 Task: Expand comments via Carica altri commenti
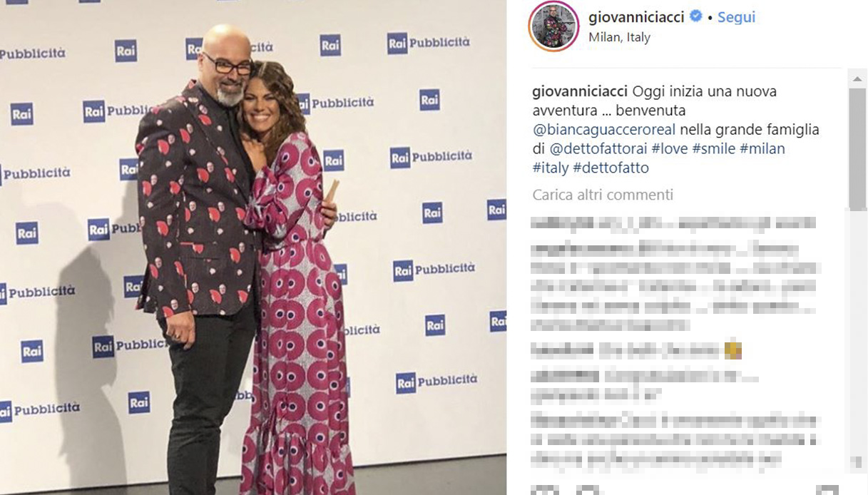click(603, 195)
